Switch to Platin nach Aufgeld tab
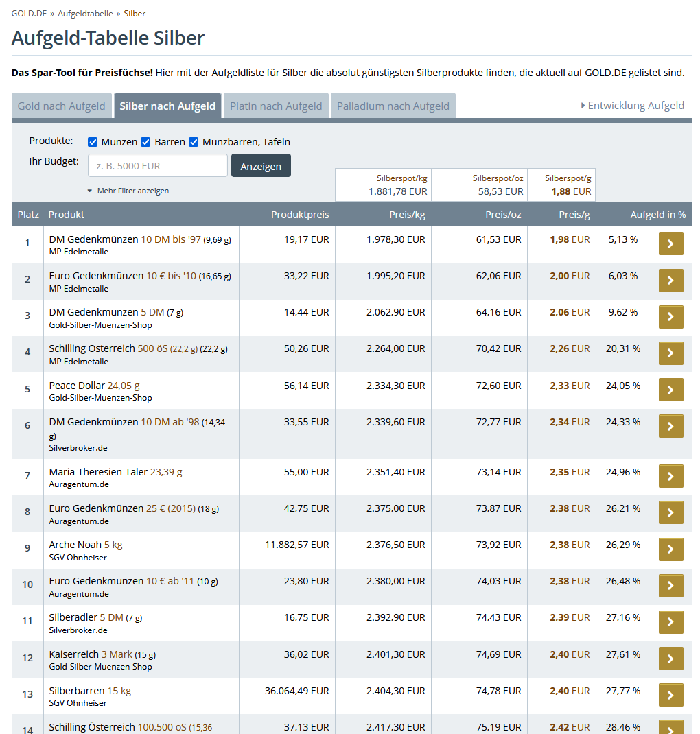Viewport: 700px width, 734px height. 276,106
